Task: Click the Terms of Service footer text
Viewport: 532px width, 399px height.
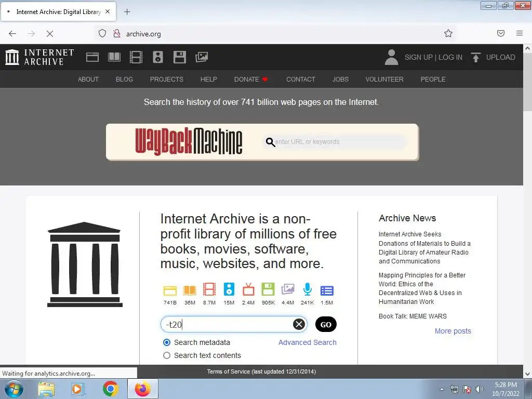Action: tap(261, 371)
